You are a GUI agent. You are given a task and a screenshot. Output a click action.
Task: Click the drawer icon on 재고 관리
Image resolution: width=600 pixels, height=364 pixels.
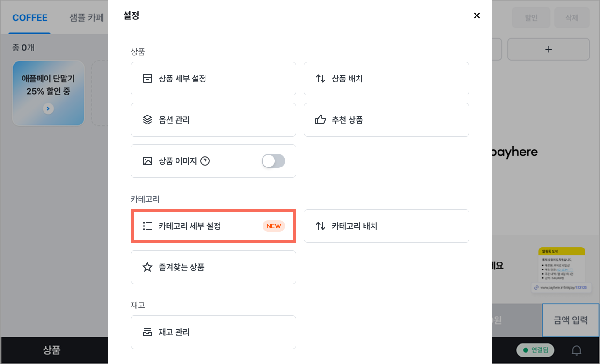coord(147,332)
